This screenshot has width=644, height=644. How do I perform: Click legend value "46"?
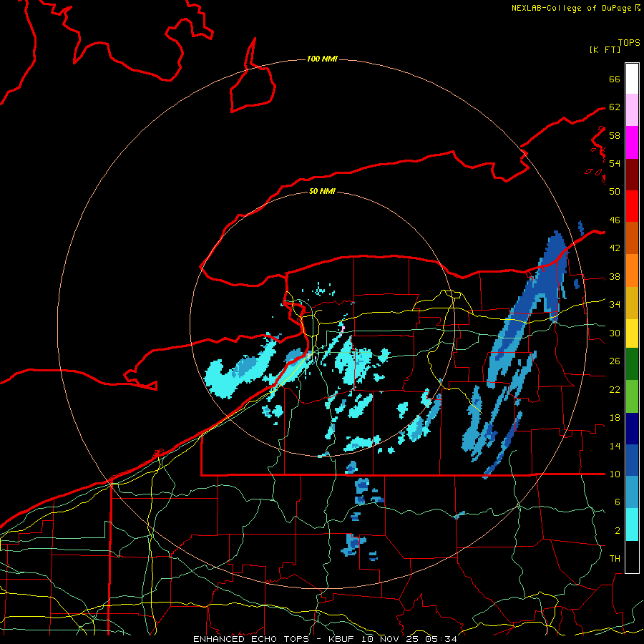[615, 220]
